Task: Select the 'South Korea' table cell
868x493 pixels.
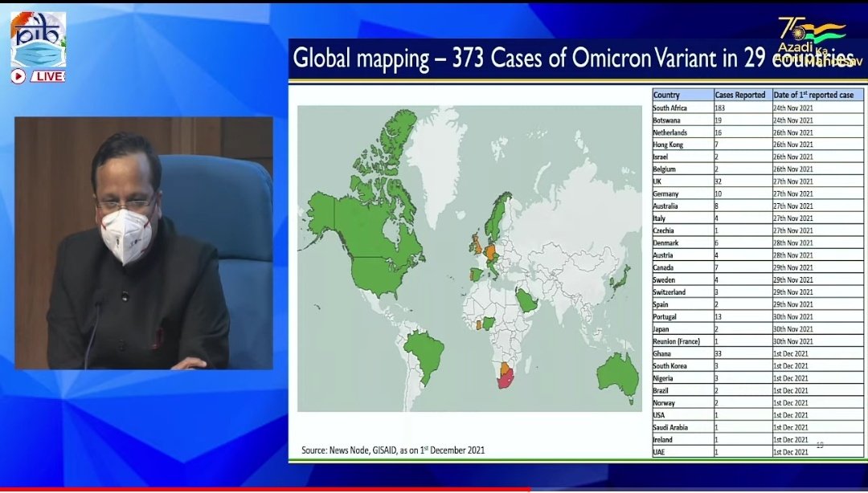Action: [x=683, y=365]
